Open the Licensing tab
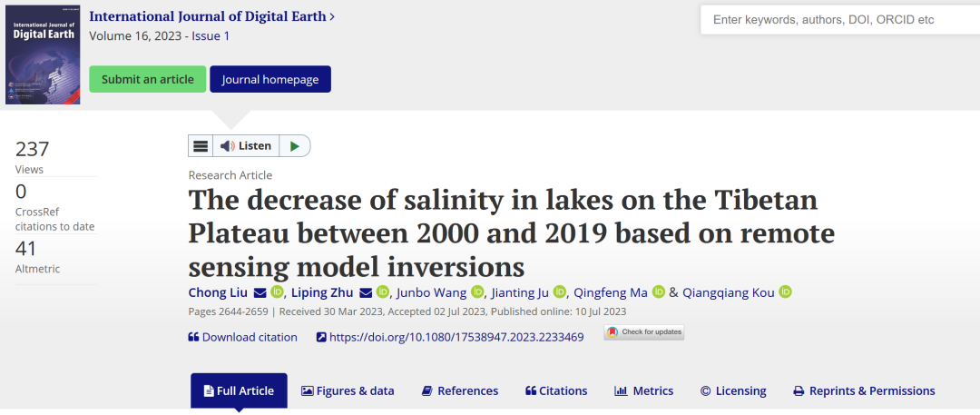 click(733, 391)
